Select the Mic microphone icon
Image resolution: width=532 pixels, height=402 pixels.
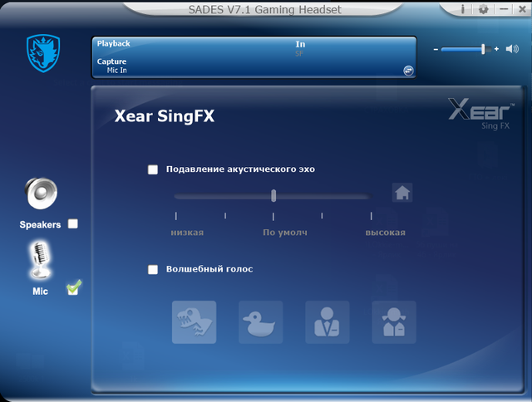coord(41,260)
